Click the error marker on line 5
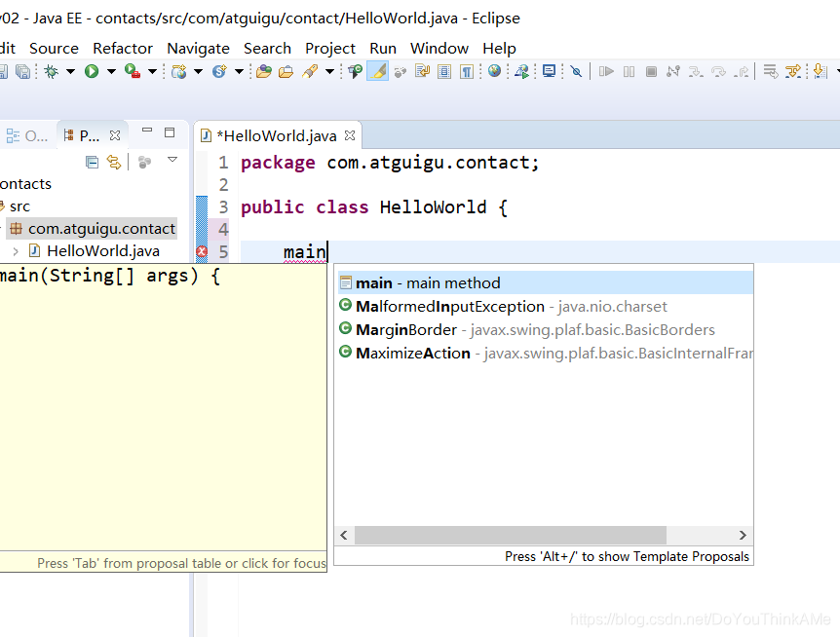Screen dimensions: 840x637 (x=202, y=251)
